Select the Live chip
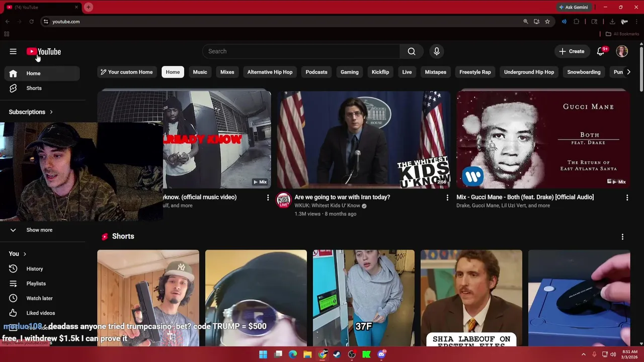 (x=407, y=72)
